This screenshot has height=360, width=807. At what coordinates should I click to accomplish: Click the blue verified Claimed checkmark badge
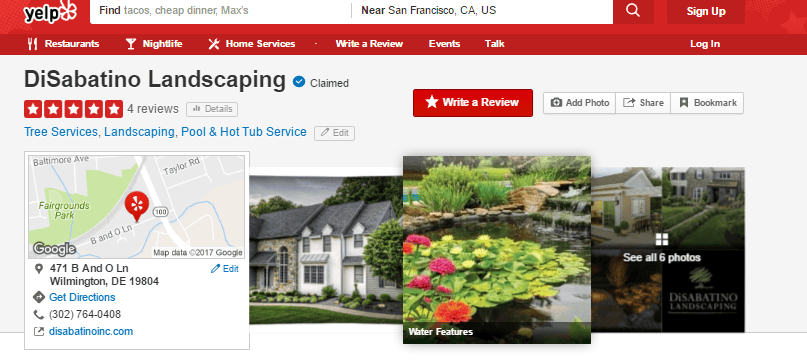coord(299,82)
